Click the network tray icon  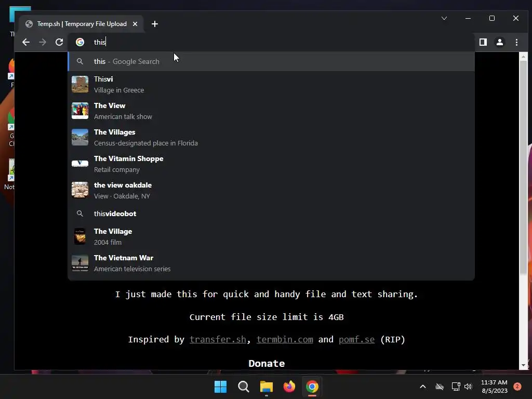(x=456, y=387)
